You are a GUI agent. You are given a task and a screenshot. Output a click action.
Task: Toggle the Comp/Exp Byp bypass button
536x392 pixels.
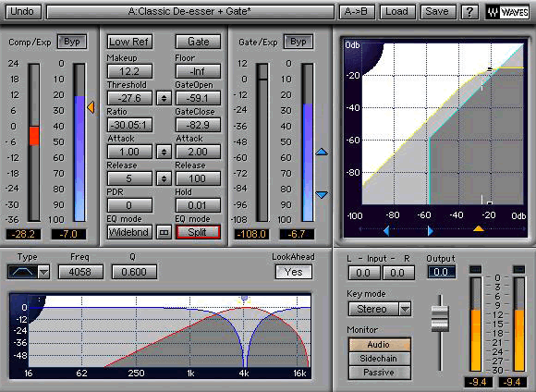click(x=72, y=42)
